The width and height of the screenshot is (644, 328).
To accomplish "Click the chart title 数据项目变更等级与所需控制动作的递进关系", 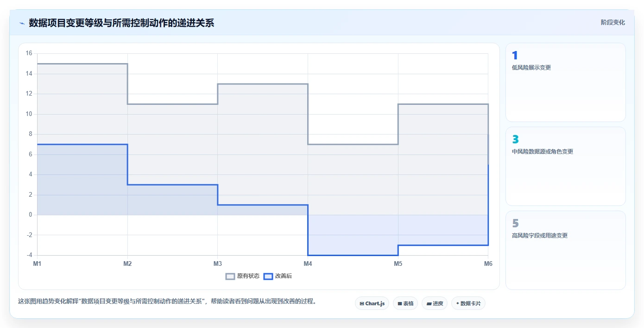I will (121, 23).
